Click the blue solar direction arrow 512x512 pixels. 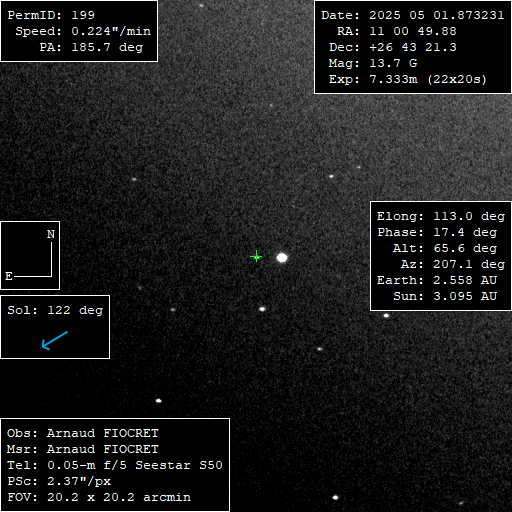click(55, 340)
